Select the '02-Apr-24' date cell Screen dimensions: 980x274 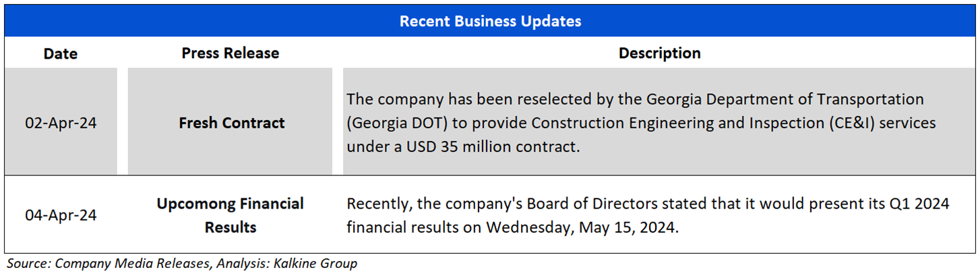(x=61, y=124)
